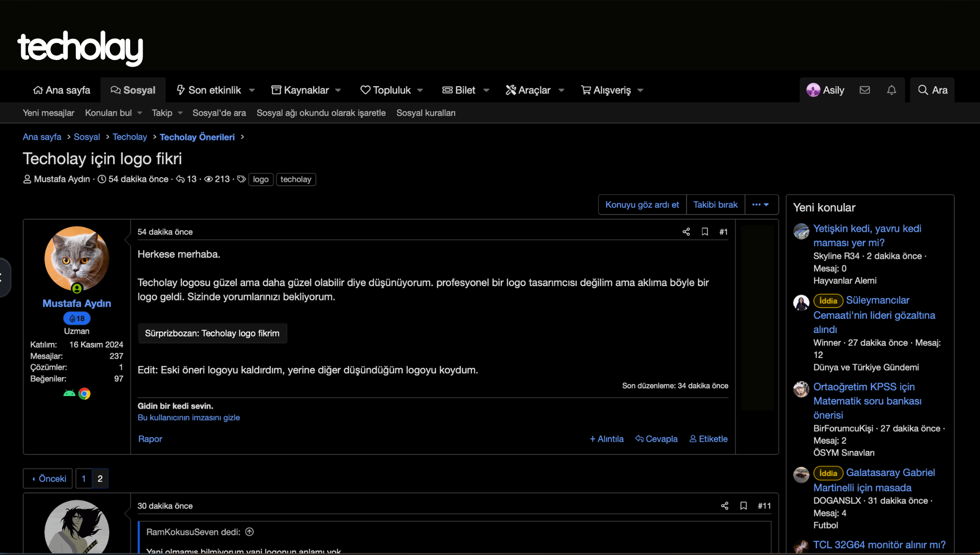The image size is (980, 555).
Task: Click the Android device icon
Action: [69, 394]
